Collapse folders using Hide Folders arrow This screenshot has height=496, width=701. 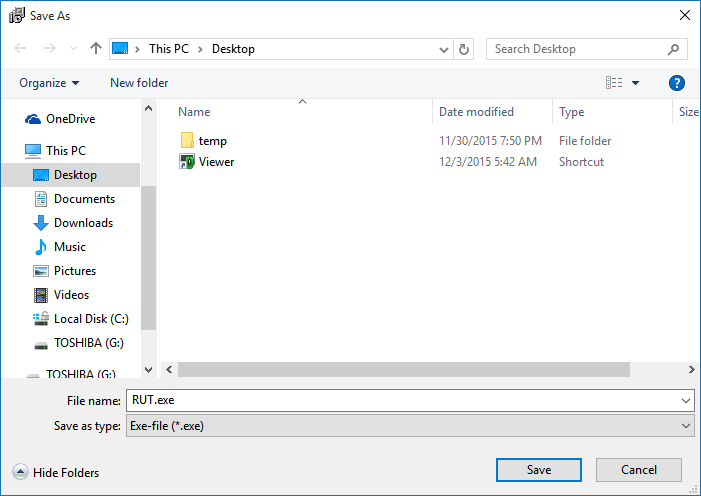tap(20, 473)
